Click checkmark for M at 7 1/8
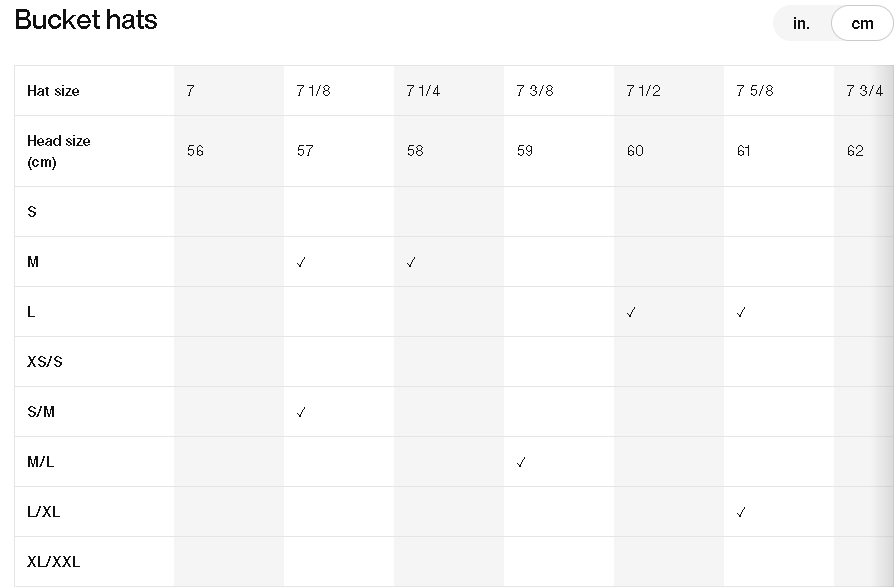Viewport: 896px width, 587px height. [301, 262]
